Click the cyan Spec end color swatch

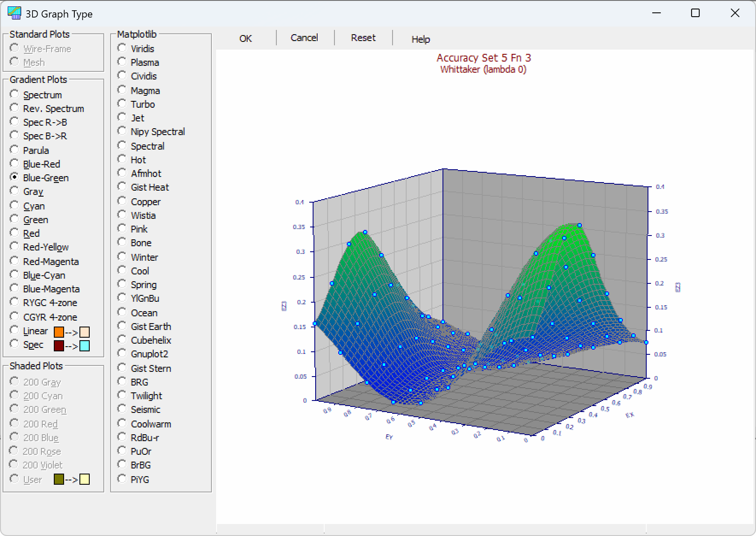click(85, 346)
